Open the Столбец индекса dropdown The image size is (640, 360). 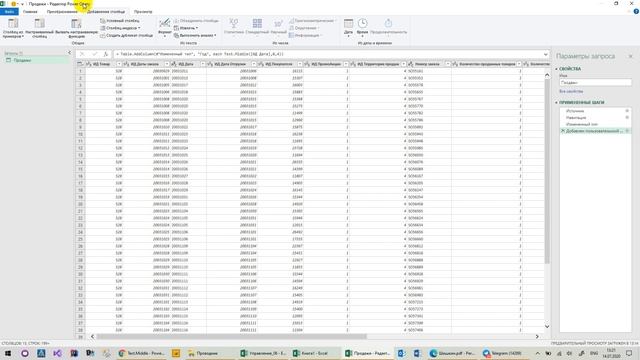(x=120, y=28)
